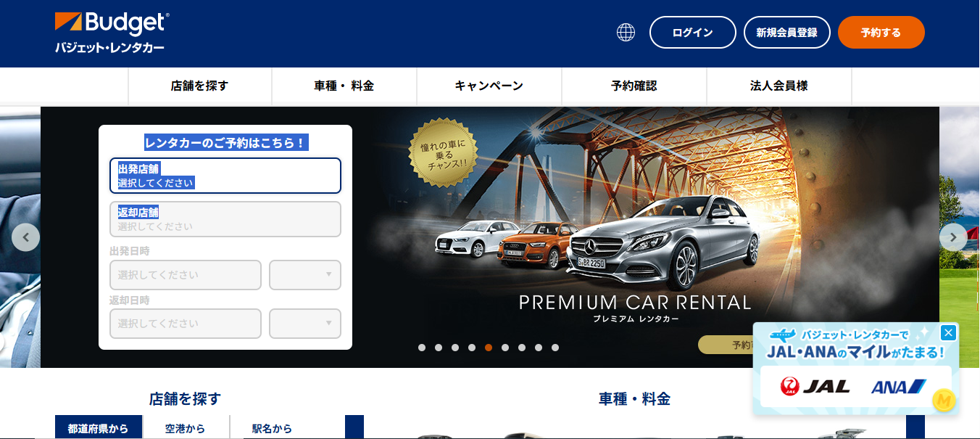Select the active orange carousel dot
This screenshot has height=439, width=980.
coord(489,348)
